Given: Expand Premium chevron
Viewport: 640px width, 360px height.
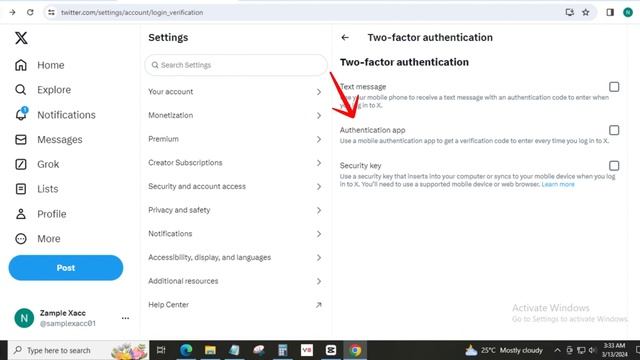Looking at the screenshot, I should click(x=319, y=139).
